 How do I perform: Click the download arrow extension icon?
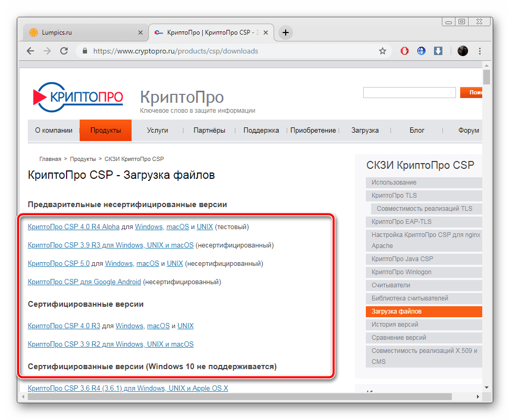pyautogui.click(x=438, y=51)
